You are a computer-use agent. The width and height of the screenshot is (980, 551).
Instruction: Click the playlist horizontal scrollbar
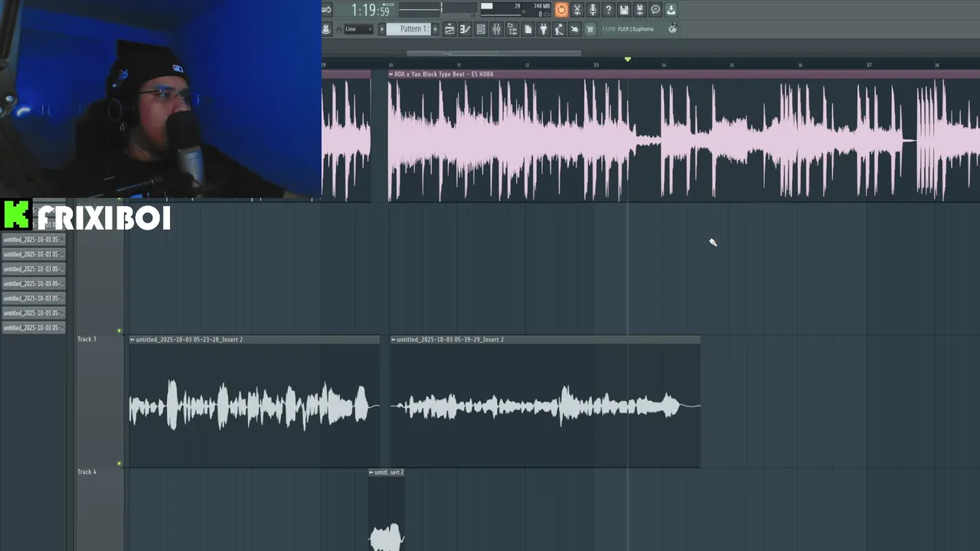pos(494,54)
